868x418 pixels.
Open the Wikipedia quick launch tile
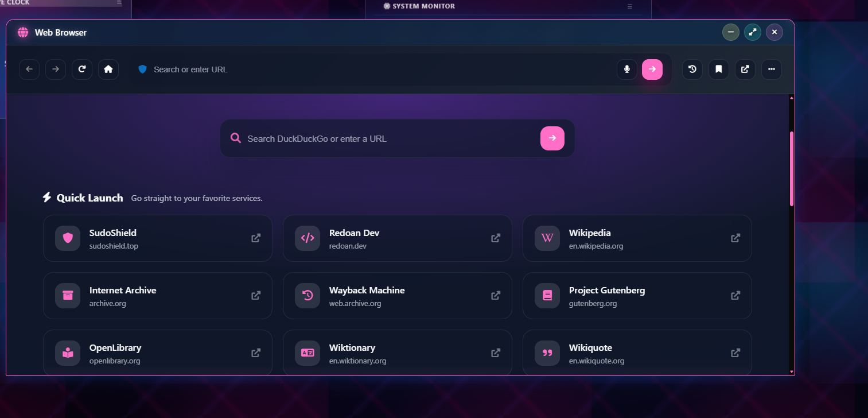tap(637, 238)
